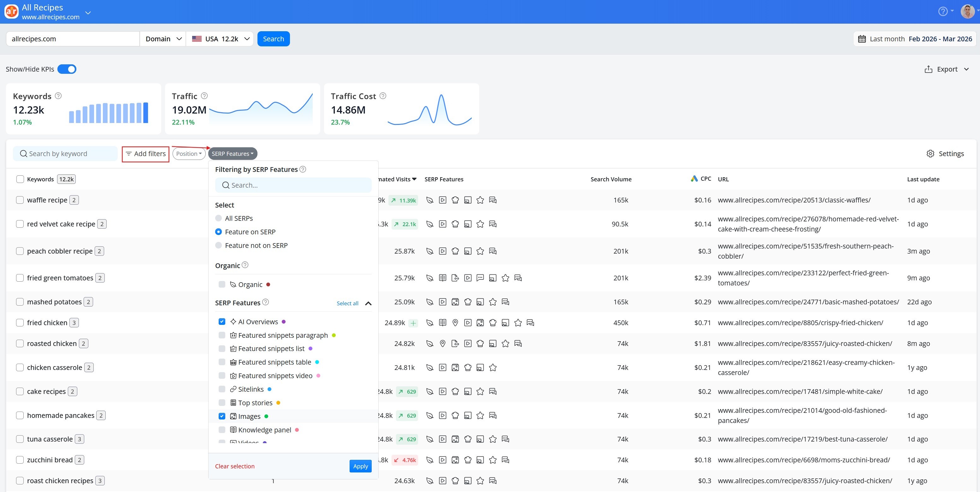This screenshot has height=492, width=980.
Task: Click the Organic section help icon
Action: point(245,265)
